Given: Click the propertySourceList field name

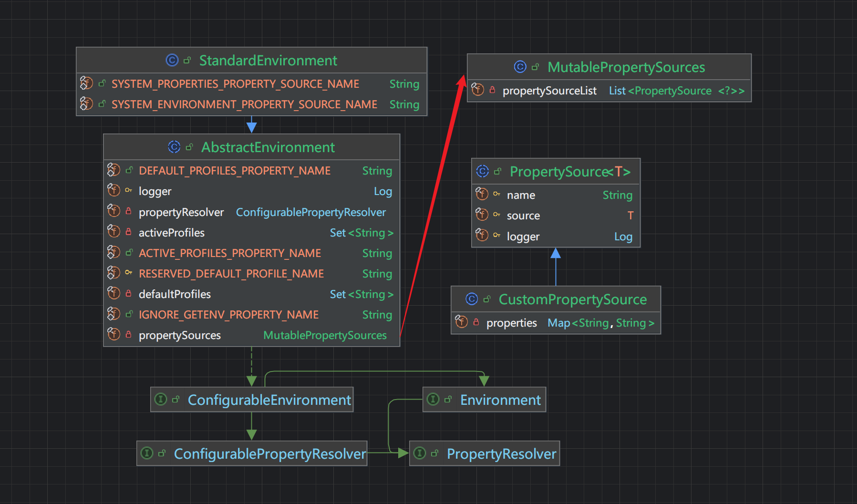Looking at the screenshot, I should pos(549,91).
